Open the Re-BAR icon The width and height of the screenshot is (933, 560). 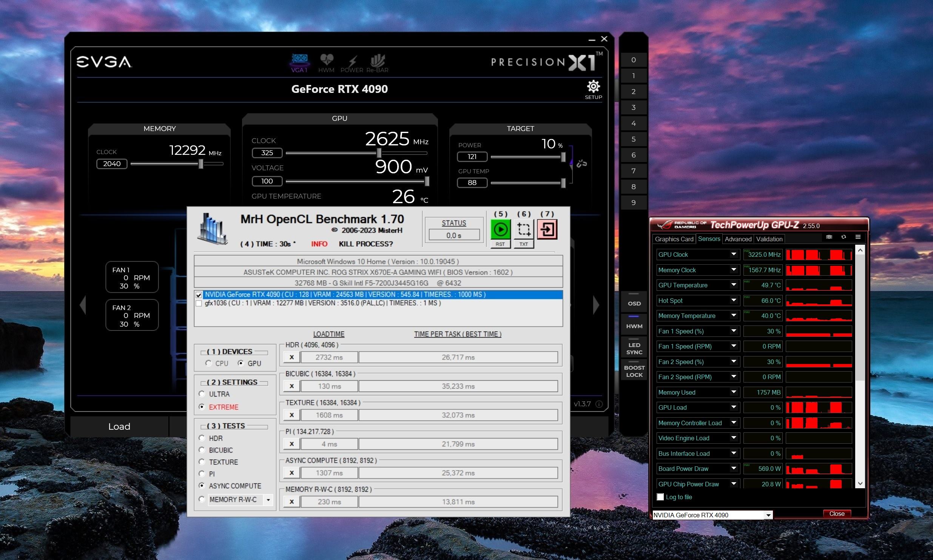pos(377,63)
